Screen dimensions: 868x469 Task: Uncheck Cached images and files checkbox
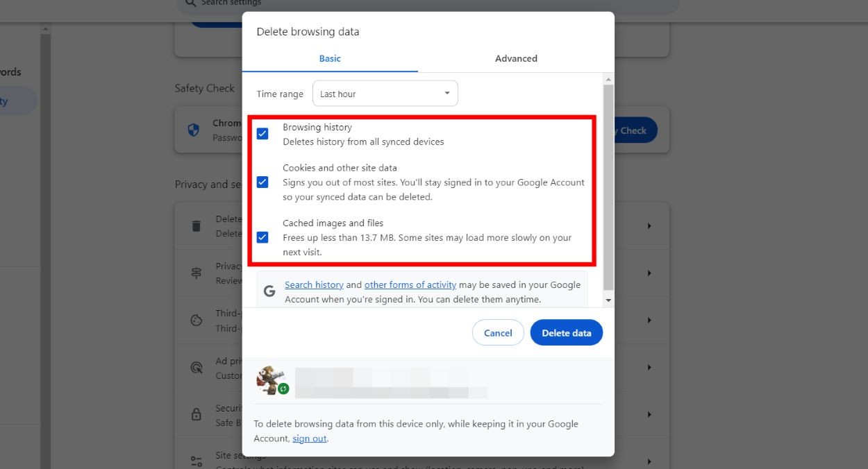pyautogui.click(x=262, y=237)
